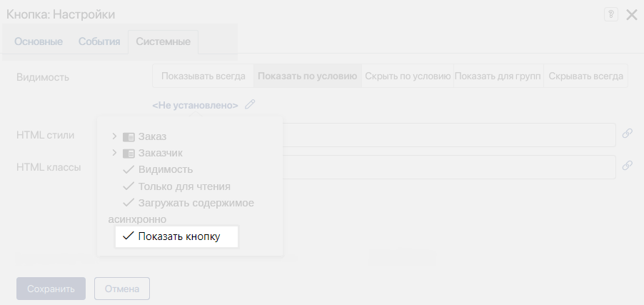Expand the Заказ tree node

coord(114,136)
